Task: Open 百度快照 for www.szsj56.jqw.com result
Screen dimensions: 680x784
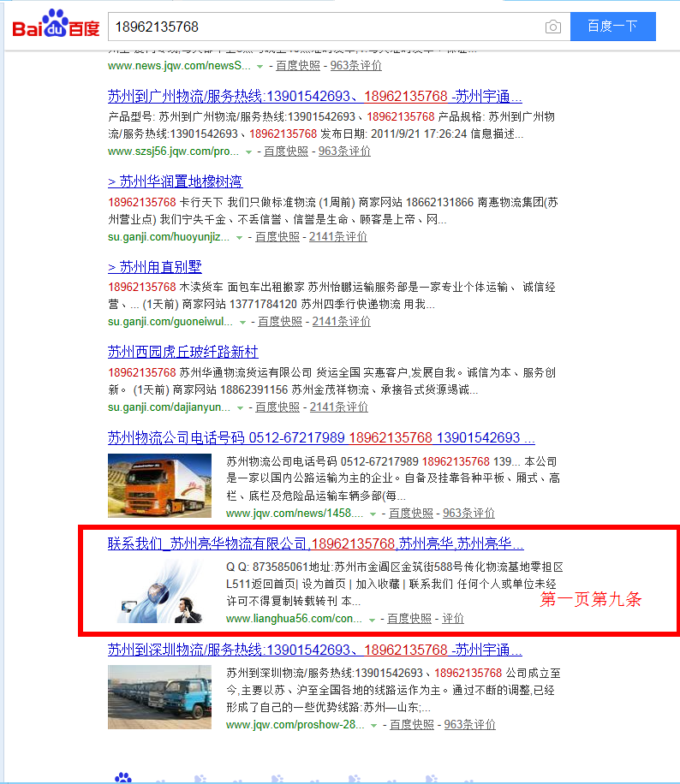Action: [x=286, y=151]
